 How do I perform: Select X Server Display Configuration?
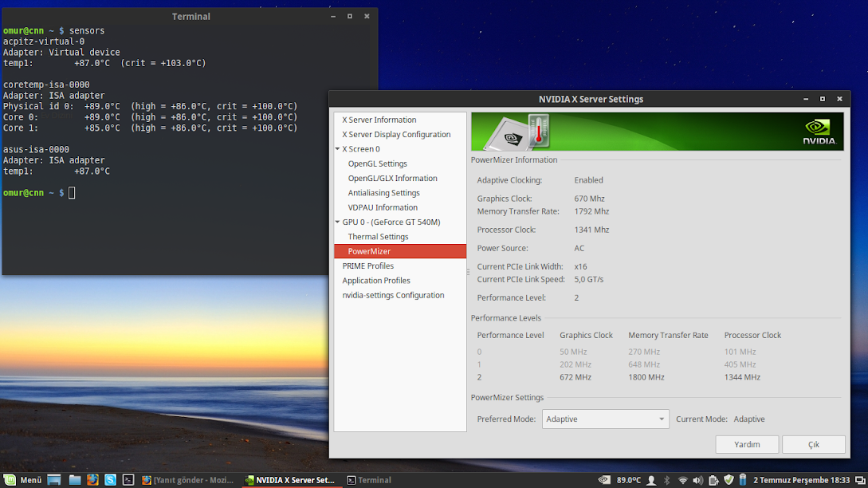click(396, 134)
